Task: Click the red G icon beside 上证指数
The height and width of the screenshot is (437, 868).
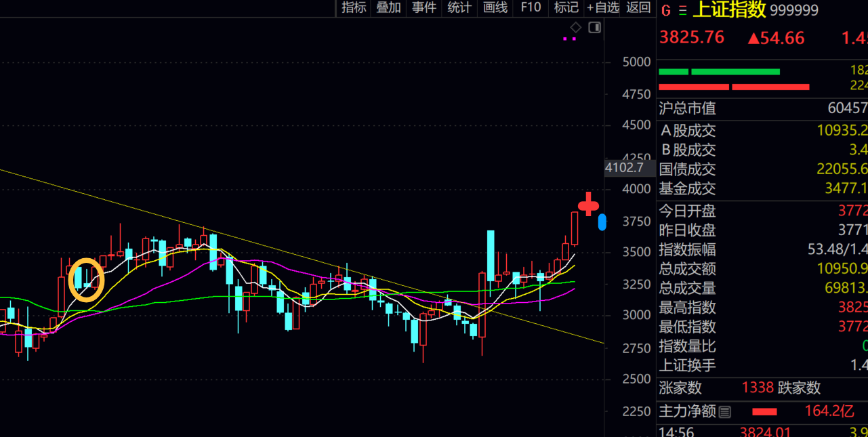Action: (x=666, y=11)
